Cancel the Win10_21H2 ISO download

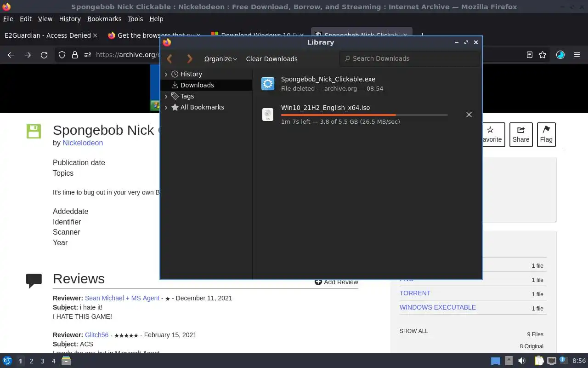[469, 115]
